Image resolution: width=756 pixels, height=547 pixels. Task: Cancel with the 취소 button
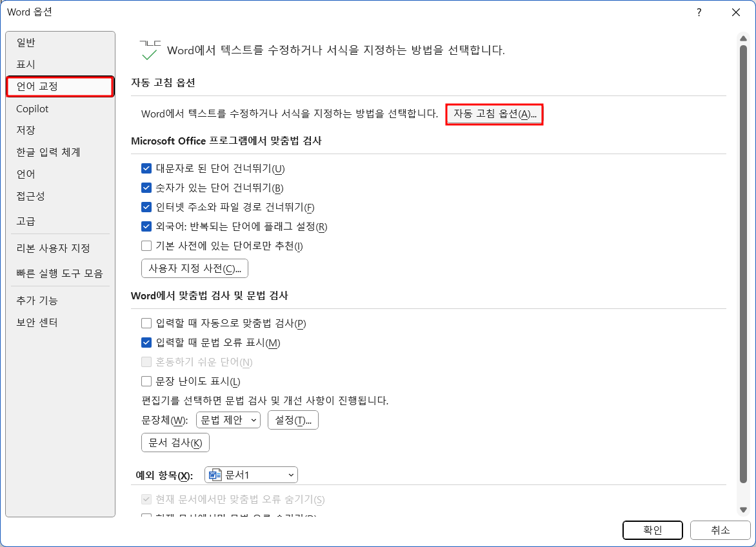721,530
